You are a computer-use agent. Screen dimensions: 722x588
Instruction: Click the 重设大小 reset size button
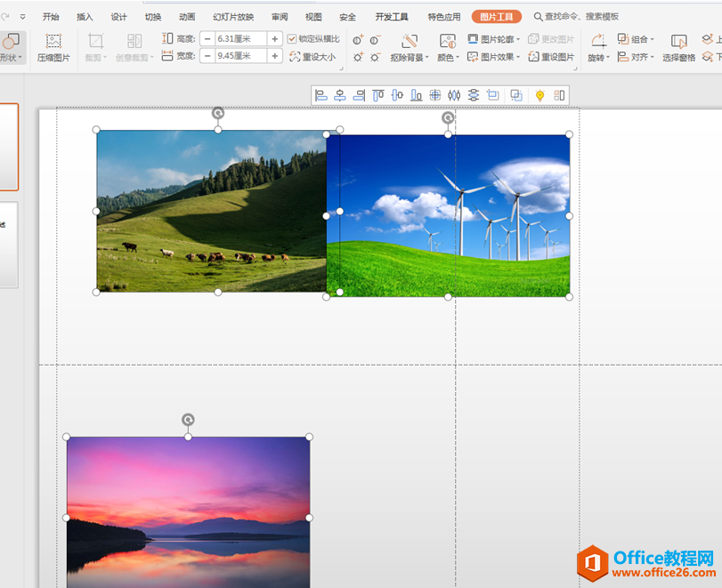[312, 57]
